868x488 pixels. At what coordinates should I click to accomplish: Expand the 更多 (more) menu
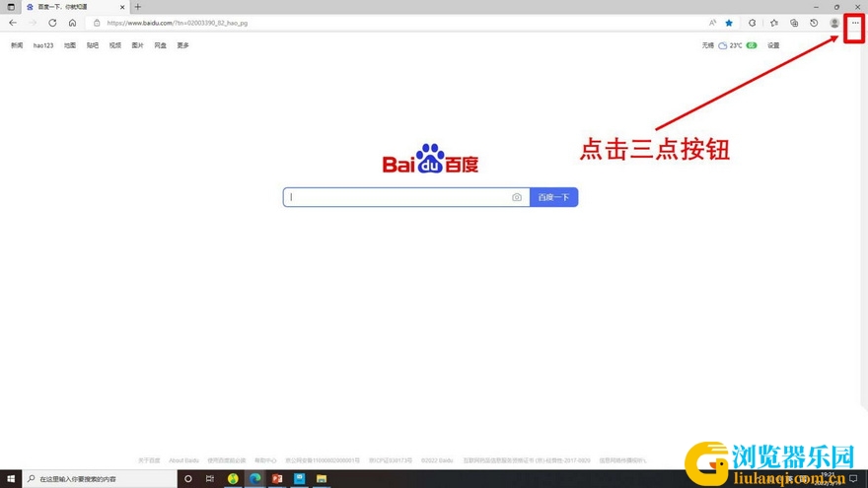[183, 45]
